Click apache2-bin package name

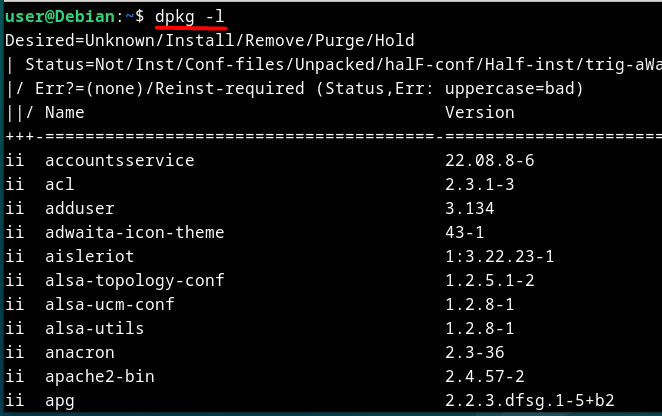pos(100,377)
